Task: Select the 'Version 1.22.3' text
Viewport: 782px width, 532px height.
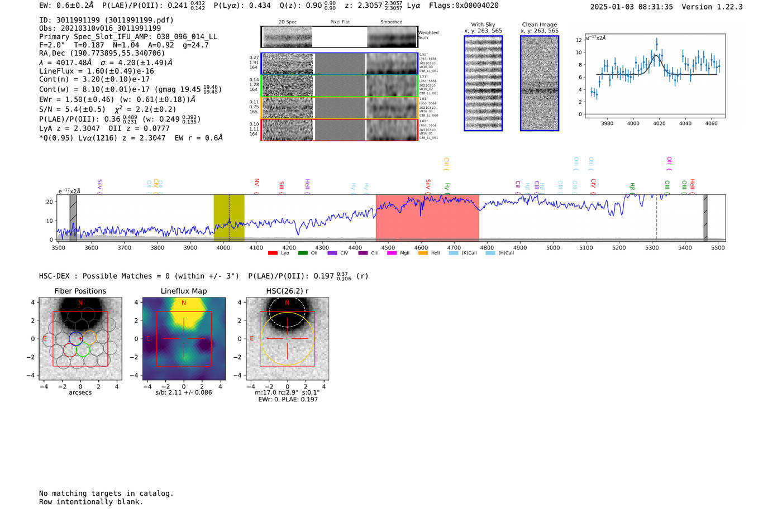Action: pos(712,7)
